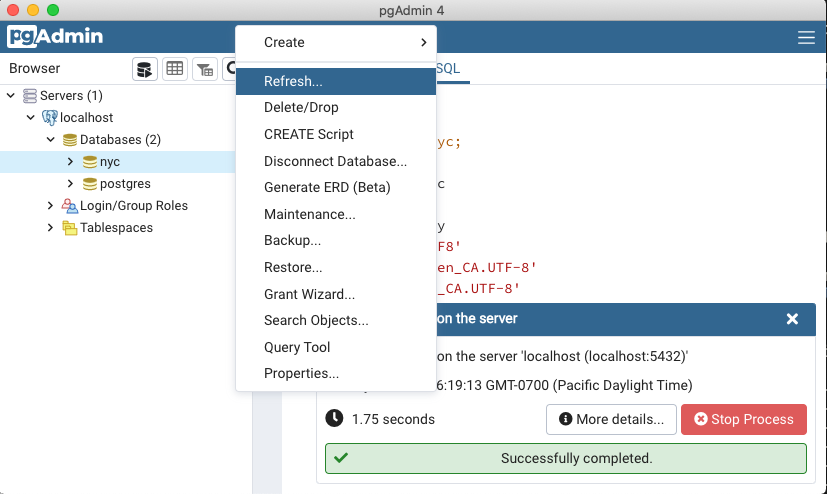Image resolution: width=827 pixels, height=494 pixels.
Task: Select the localhost server elephant icon
Action: 50,118
